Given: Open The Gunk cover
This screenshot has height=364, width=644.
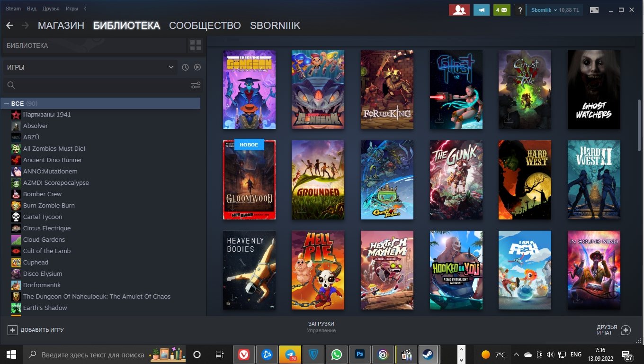Looking at the screenshot, I should pos(456,180).
